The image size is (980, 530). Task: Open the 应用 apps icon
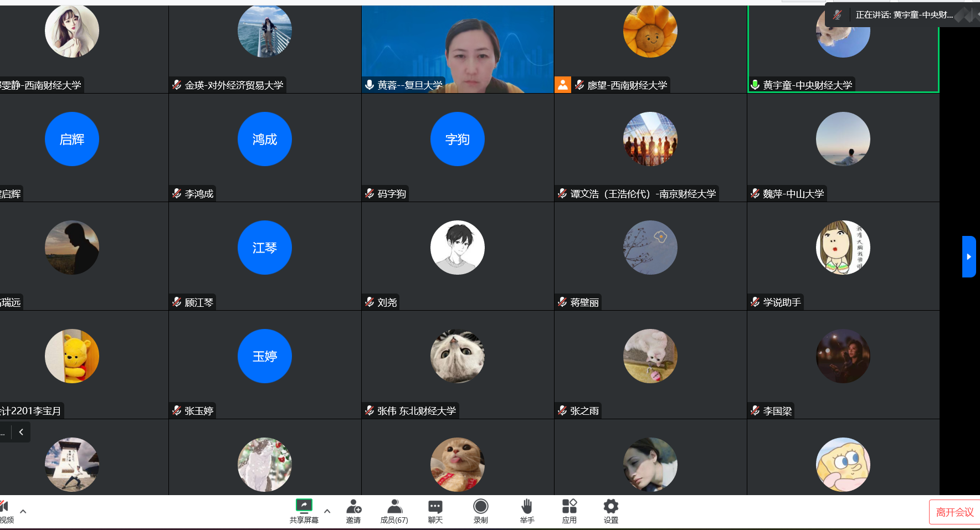569,506
